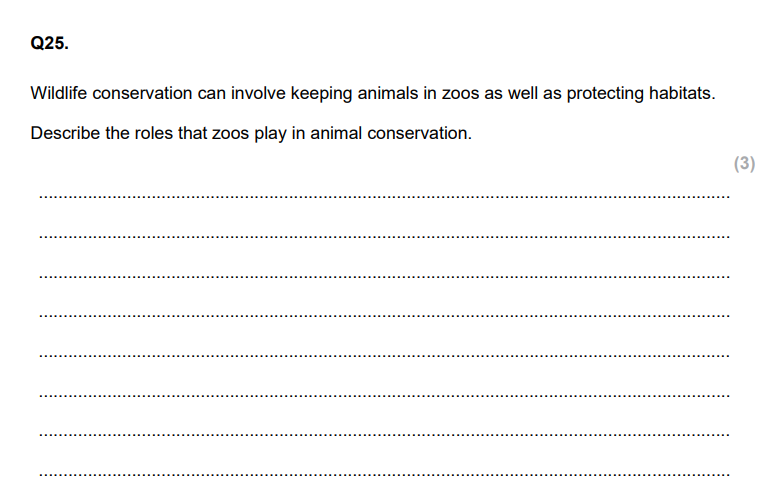770x492 pixels.
Task: Click the word "Wildlife" in the first sentence
Action: pyautogui.click(x=58, y=93)
